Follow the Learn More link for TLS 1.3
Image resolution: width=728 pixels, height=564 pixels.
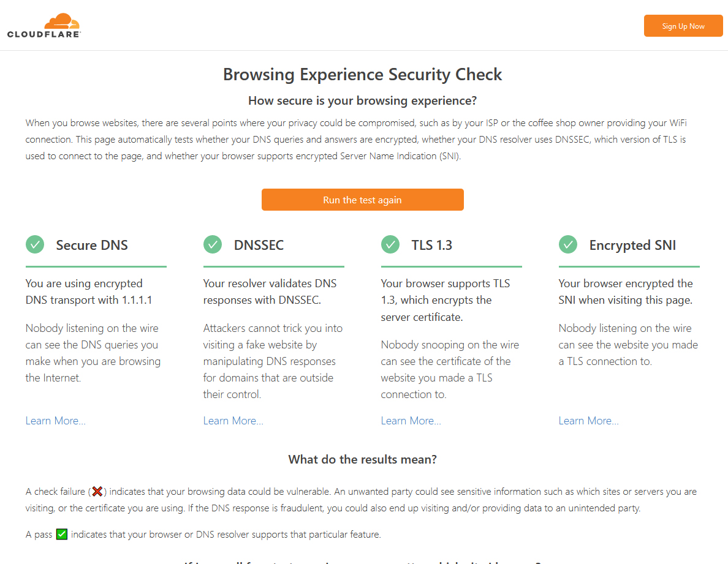[x=411, y=421]
